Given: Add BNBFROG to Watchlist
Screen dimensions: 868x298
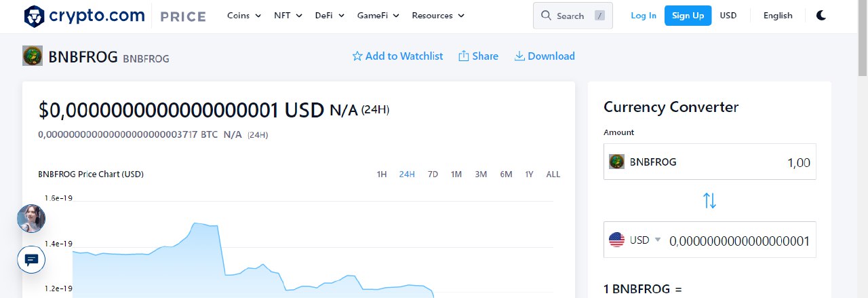Looking at the screenshot, I should coord(397,56).
